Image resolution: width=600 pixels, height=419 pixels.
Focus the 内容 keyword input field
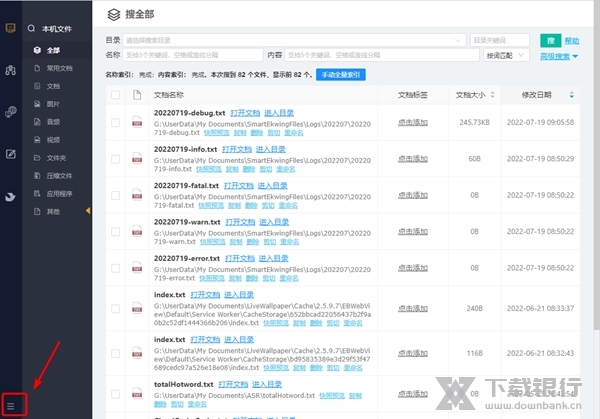(x=382, y=55)
